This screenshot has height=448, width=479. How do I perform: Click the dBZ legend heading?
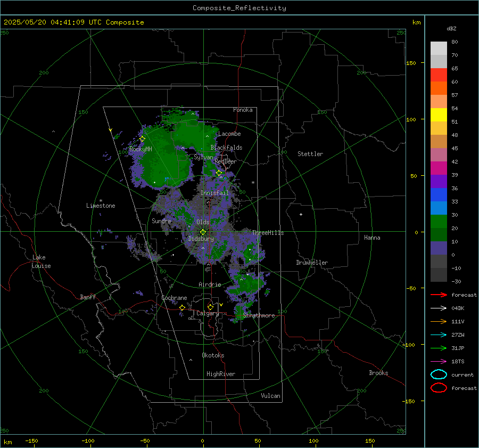pos(451,28)
